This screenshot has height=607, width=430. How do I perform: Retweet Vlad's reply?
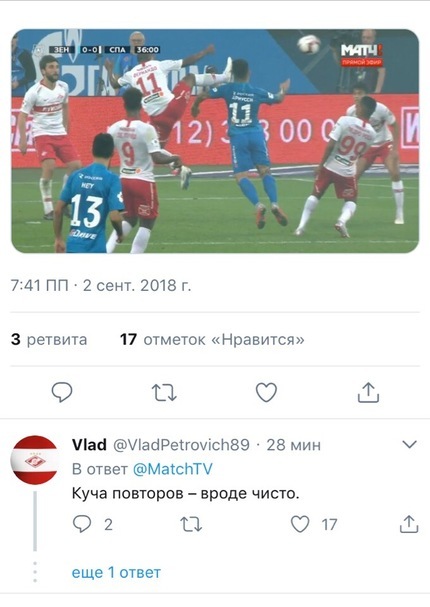click(x=191, y=525)
